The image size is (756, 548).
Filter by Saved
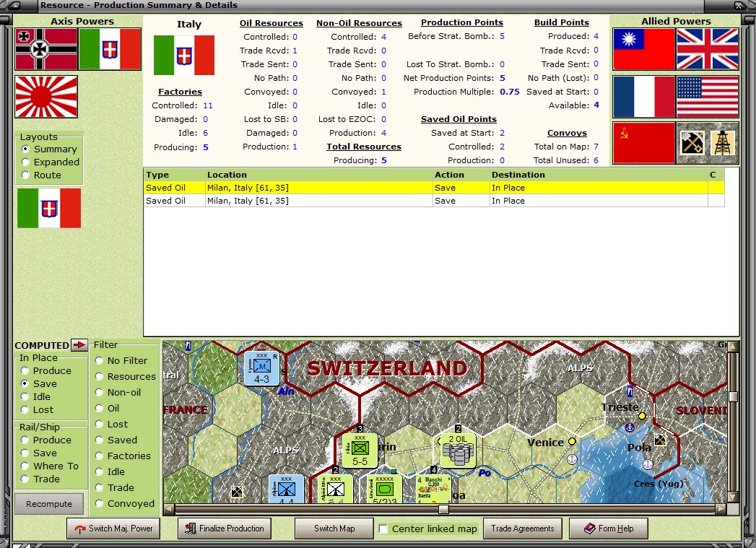(x=116, y=440)
